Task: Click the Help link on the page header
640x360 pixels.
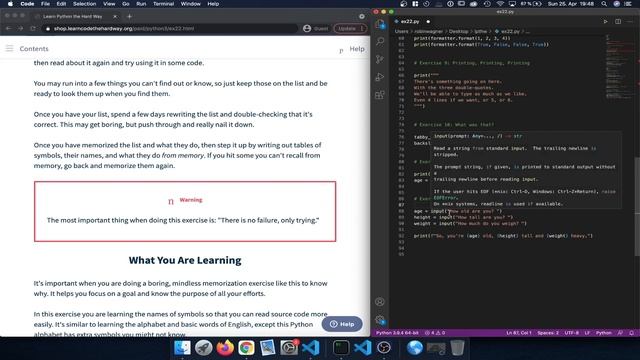Action: coord(357,49)
